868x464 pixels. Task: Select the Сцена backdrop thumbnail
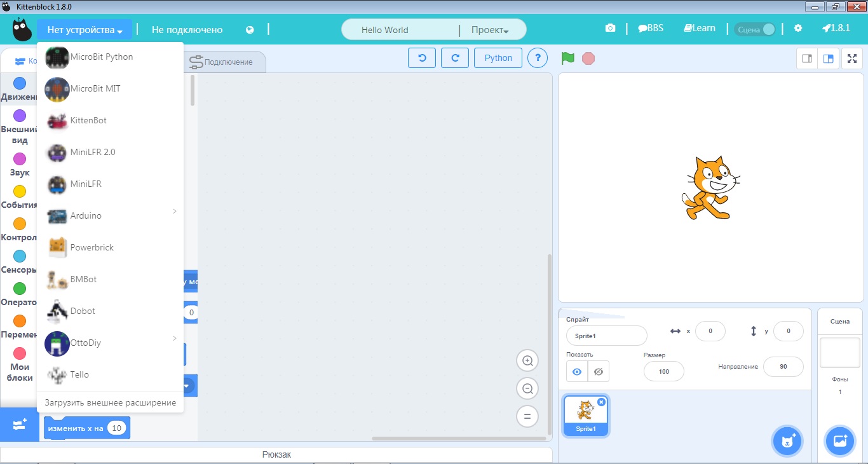(x=840, y=353)
